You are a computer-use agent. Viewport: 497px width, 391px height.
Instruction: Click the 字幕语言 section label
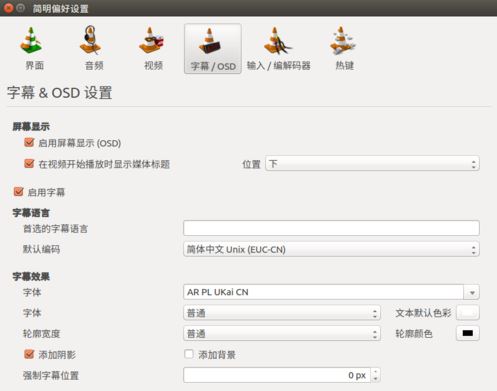pyautogui.click(x=31, y=213)
